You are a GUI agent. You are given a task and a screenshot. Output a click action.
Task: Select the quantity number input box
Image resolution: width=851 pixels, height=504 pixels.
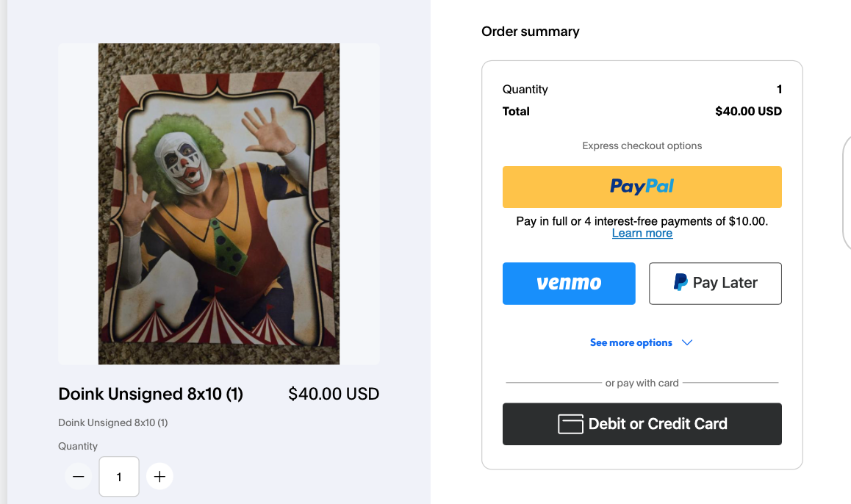pos(119,476)
